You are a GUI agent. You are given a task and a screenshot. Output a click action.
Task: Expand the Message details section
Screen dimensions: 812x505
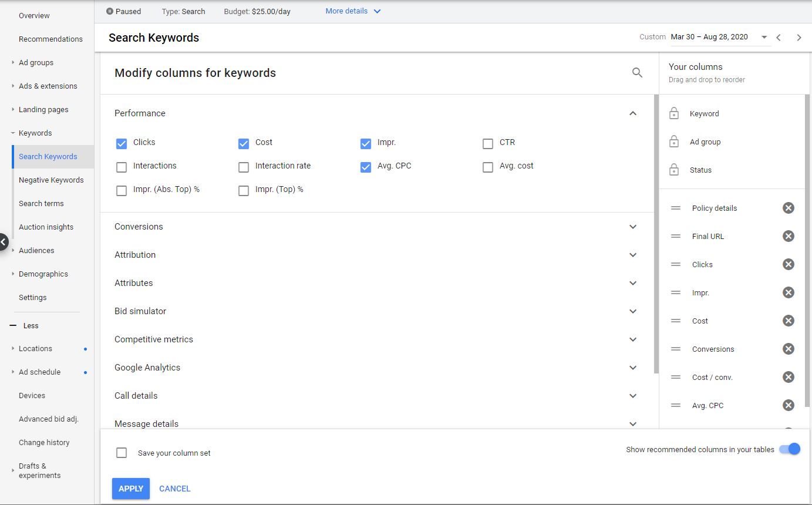pos(633,423)
